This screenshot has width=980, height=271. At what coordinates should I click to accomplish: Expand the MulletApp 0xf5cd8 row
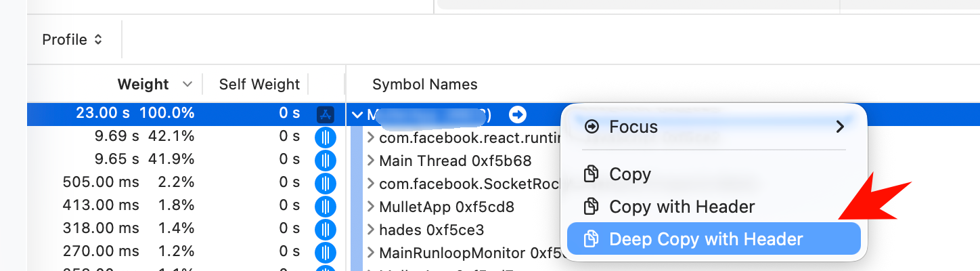coord(370,207)
